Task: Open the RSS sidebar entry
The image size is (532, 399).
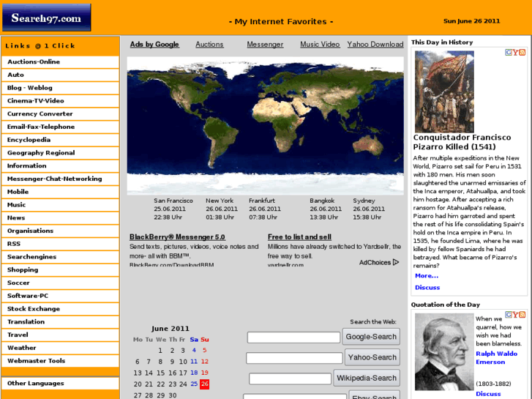Action: [61, 244]
